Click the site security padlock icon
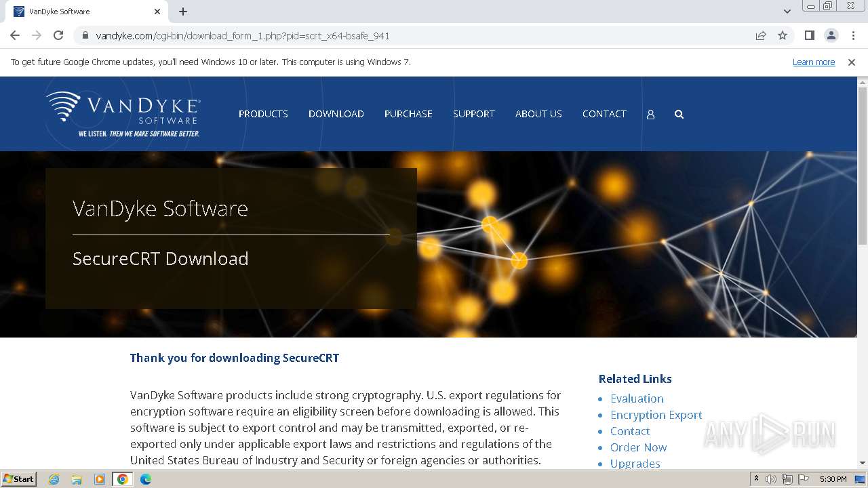 click(x=85, y=35)
